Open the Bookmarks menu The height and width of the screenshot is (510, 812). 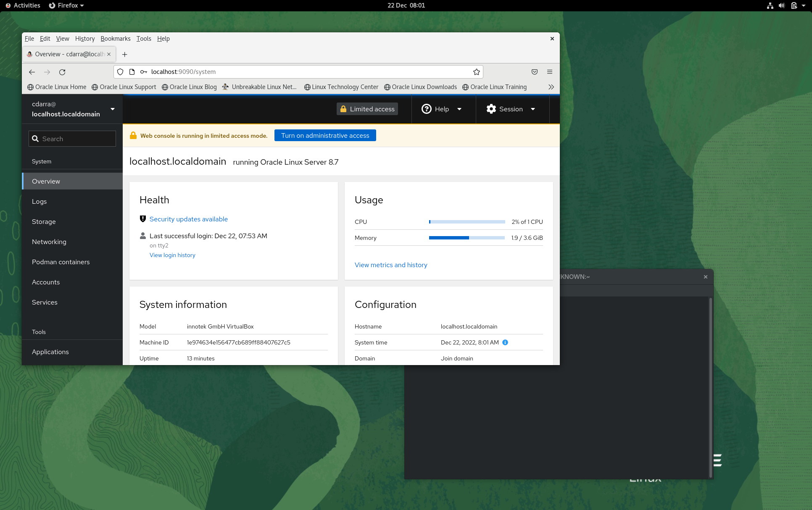point(115,39)
